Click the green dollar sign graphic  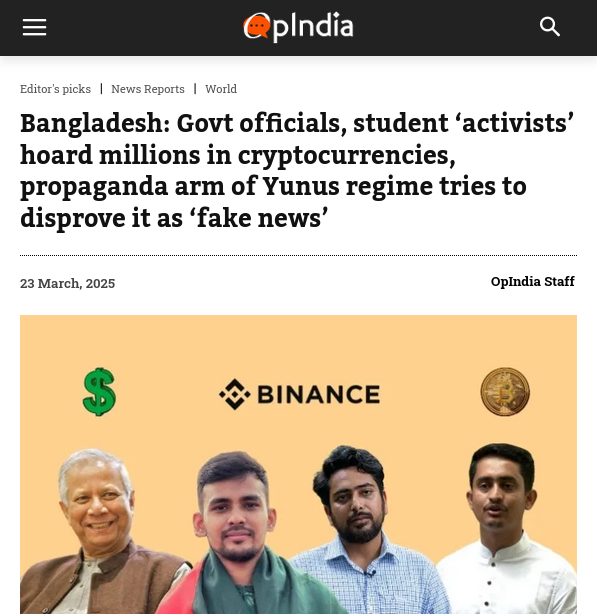pyautogui.click(x=99, y=392)
